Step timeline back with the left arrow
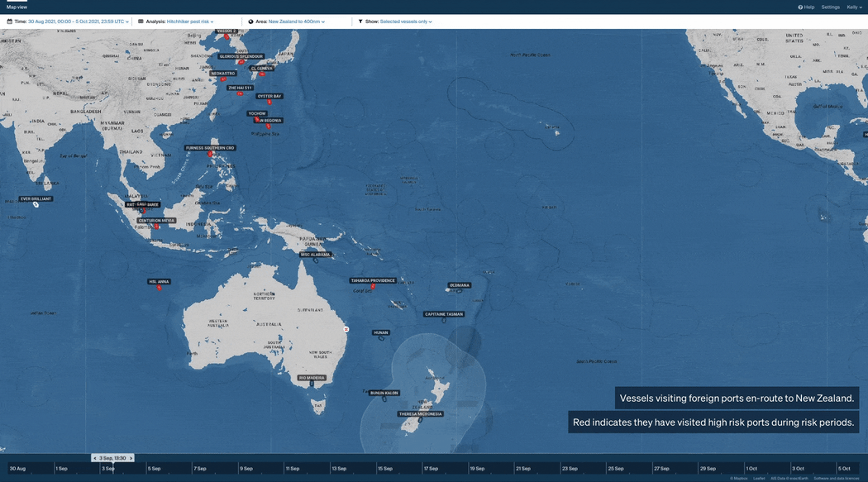The height and width of the screenshot is (482, 868). [x=95, y=458]
